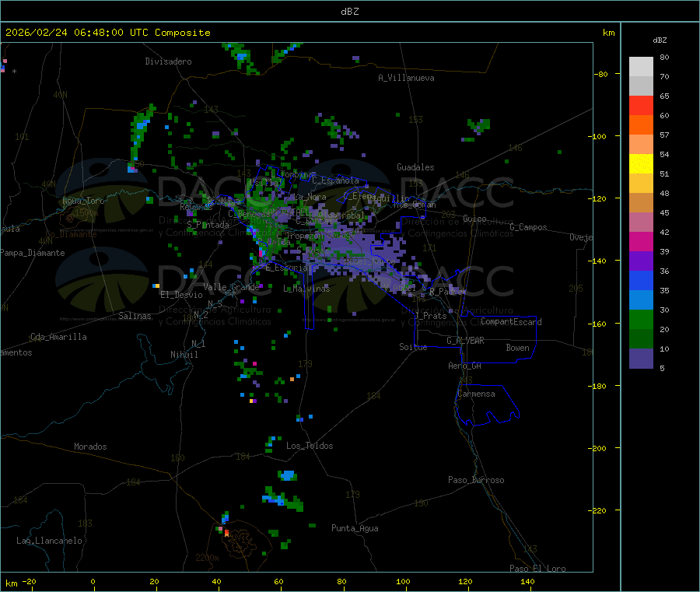
Task: Click the CompantEscard map label
Action: pyautogui.click(x=511, y=322)
